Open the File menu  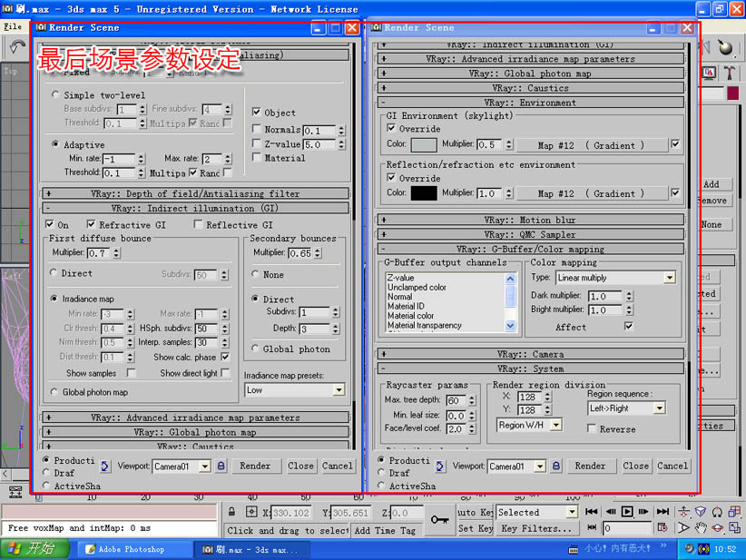13,26
